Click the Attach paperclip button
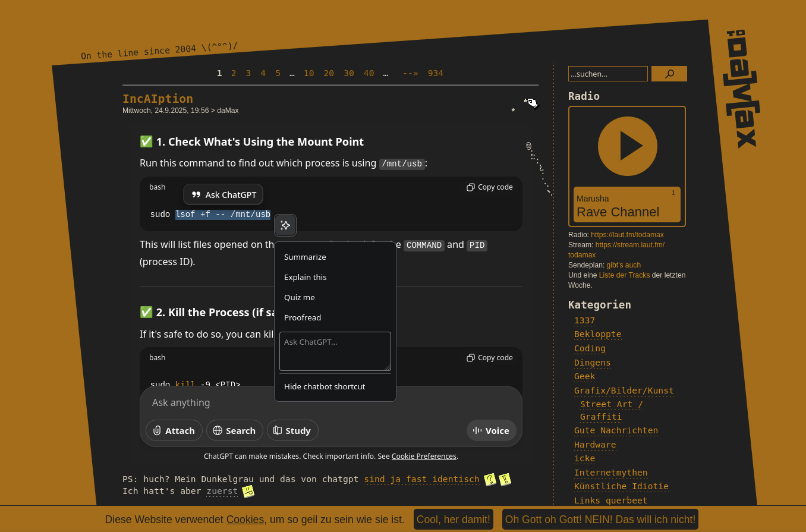 point(174,430)
